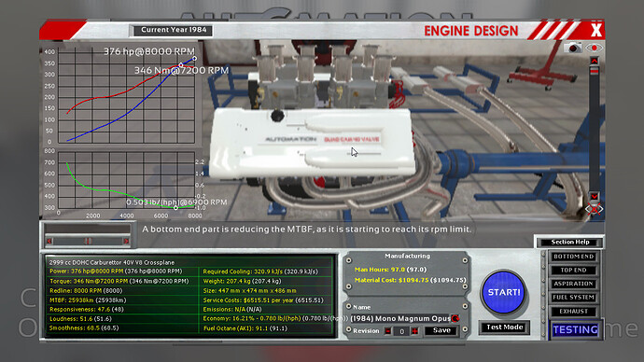Open the Bottom End section
Image resolution: width=644 pixels, height=362 pixels.
(573, 257)
